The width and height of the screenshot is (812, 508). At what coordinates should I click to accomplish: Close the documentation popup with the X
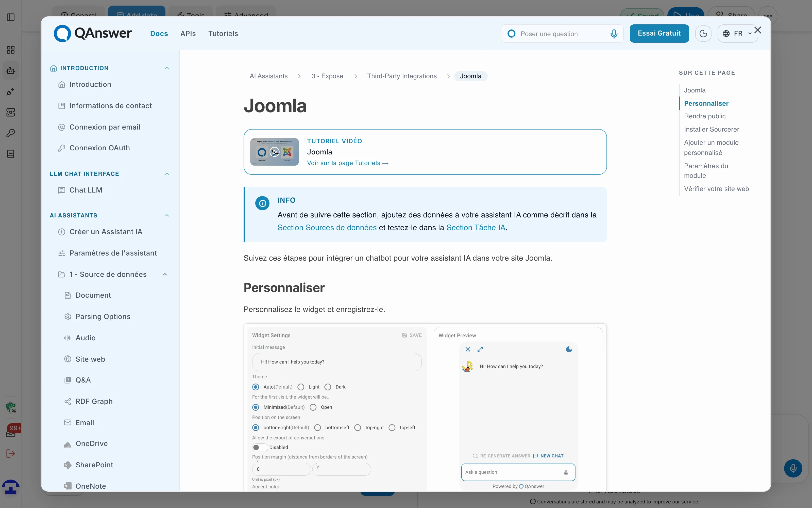point(758,30)
